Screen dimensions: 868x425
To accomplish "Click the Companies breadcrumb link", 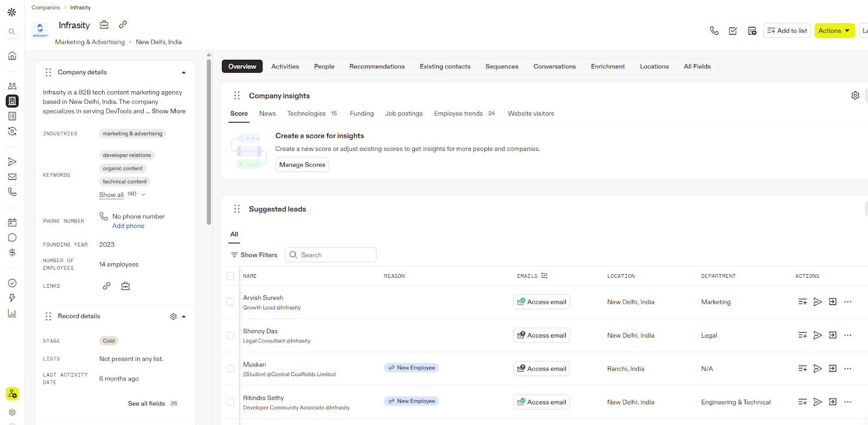I will (46, 8).
